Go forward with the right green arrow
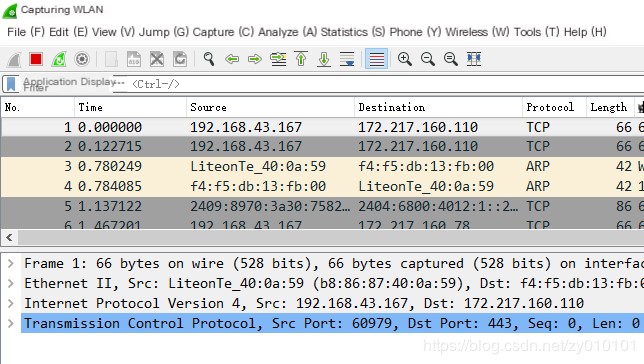Viewport: 644px width, 364px height. tap(255, 59)
